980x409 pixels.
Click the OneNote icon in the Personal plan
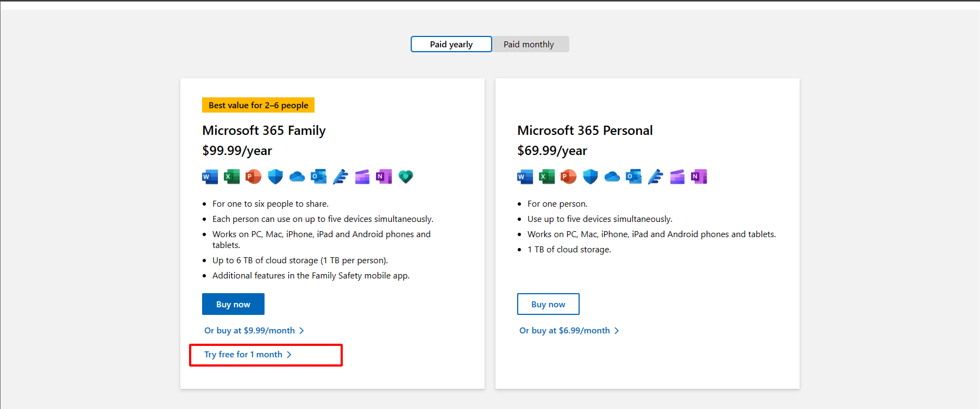[699, 177]
